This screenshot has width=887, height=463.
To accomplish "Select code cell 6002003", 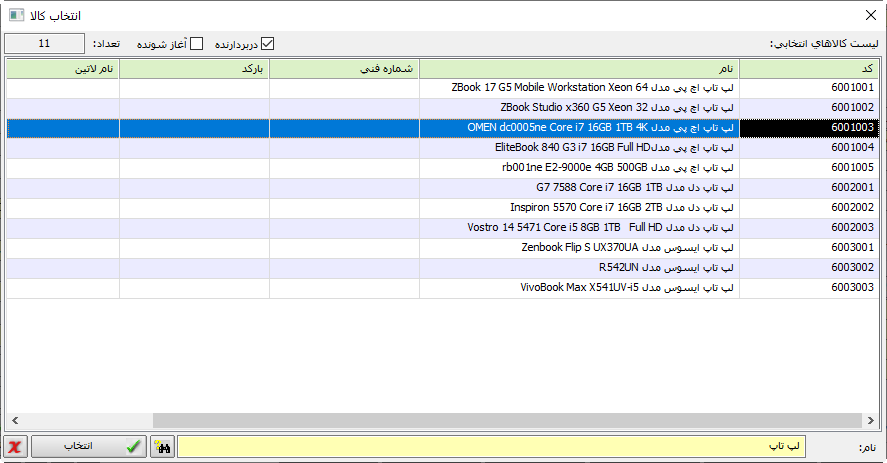I will (x=809, y=228).
